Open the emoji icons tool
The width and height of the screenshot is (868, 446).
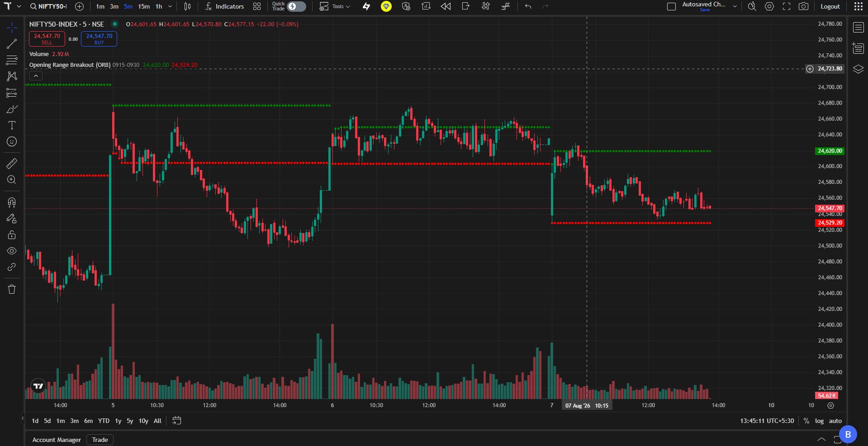(x=12, y=142)
